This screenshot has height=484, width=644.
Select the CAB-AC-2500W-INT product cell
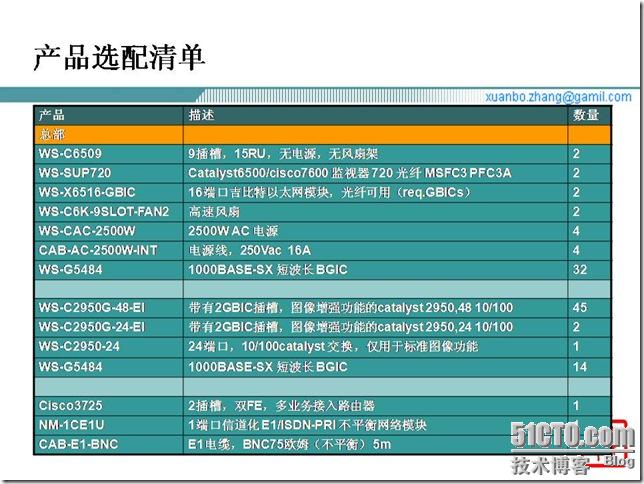coord(108,250)
